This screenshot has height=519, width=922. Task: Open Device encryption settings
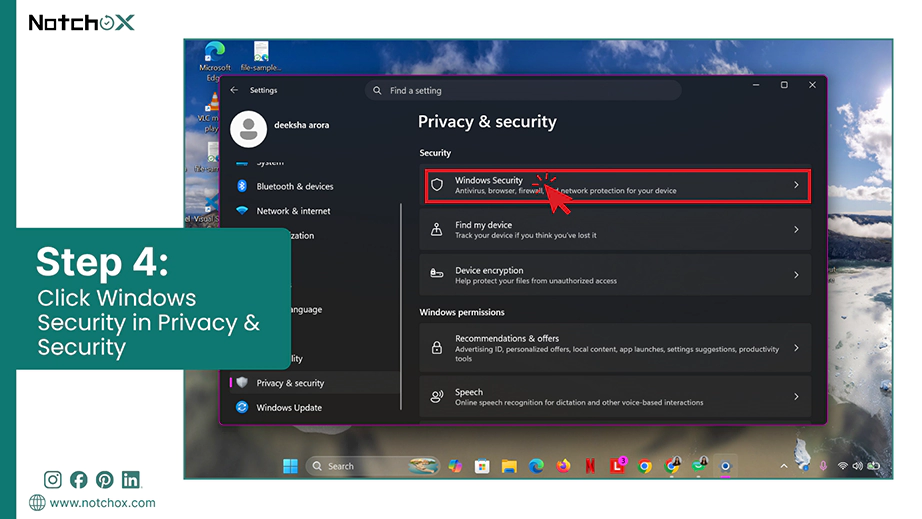tap(615, 275)
